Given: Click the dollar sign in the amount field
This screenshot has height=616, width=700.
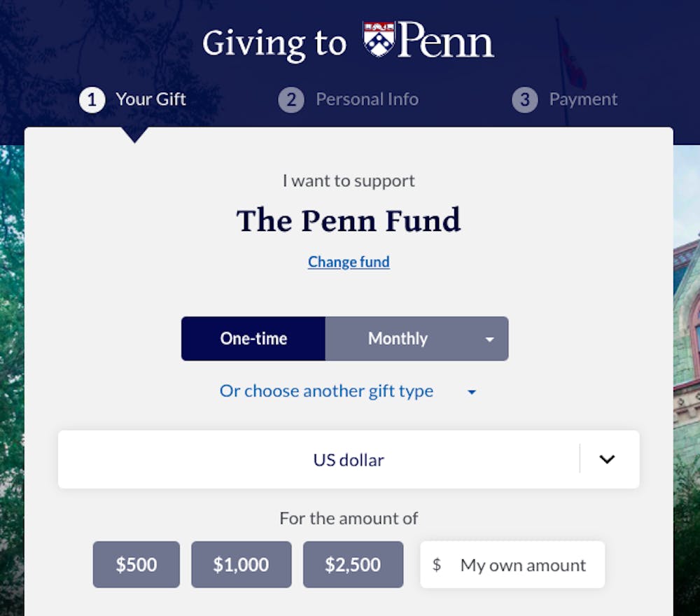Looking at the screenshot, I should tap(437, 565).
